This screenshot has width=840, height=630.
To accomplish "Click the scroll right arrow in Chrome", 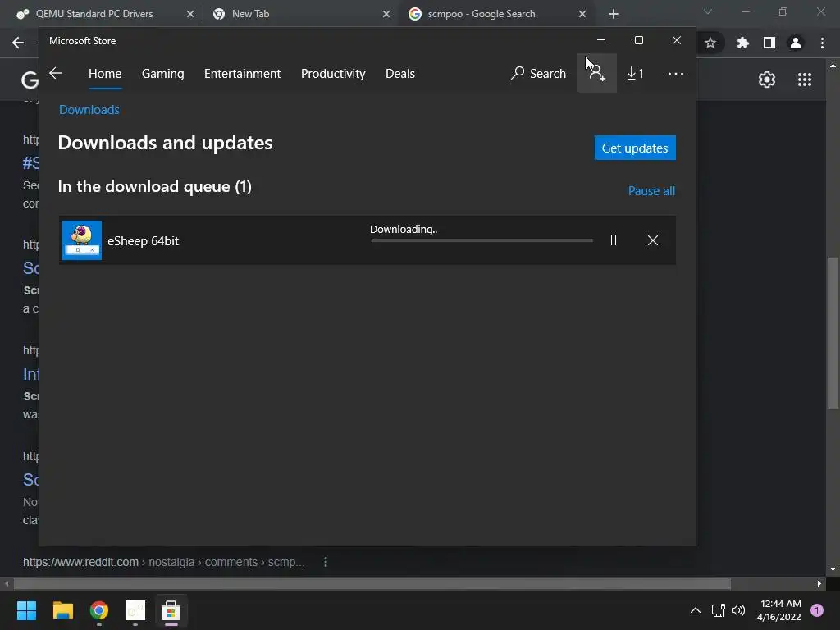I will point(819,583).
